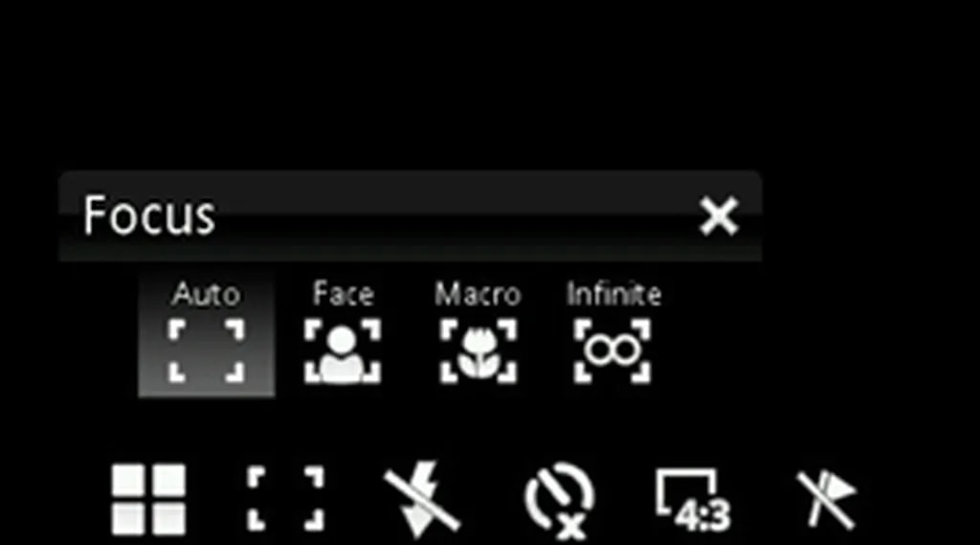Click the Face label text
The height and width of the screenshot is (545, 980).
point(344,293)
